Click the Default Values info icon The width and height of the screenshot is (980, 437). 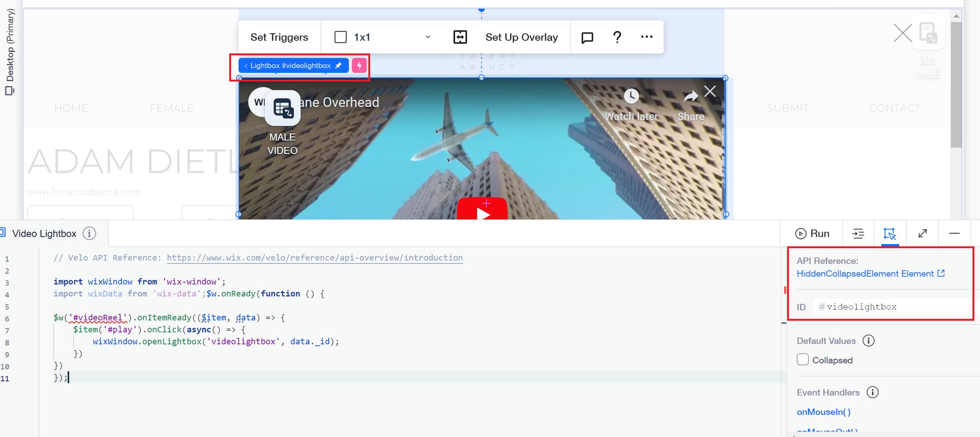pyautogui.click(x=868, y=341)
